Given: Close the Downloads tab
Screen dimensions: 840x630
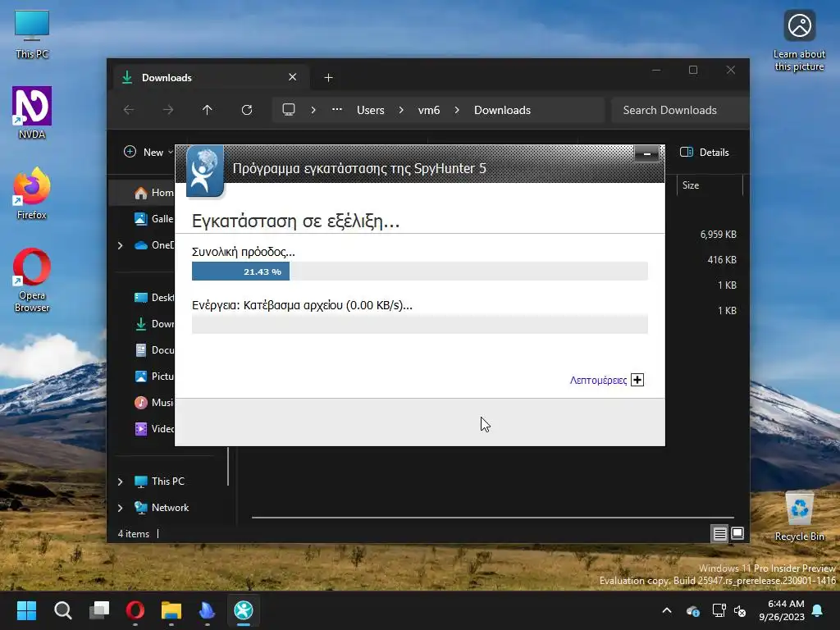Looking at the screenshot, I should point(293,77).
